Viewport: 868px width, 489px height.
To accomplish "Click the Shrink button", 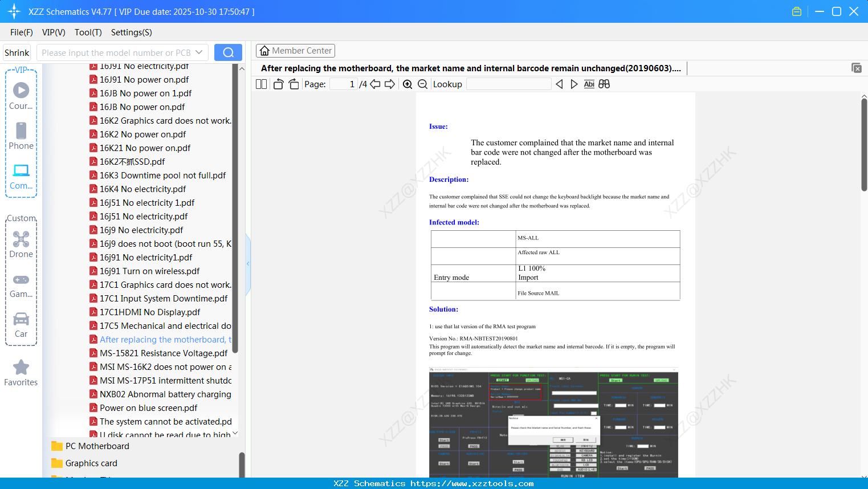I will pyautogui.click(x=17, y=52).
